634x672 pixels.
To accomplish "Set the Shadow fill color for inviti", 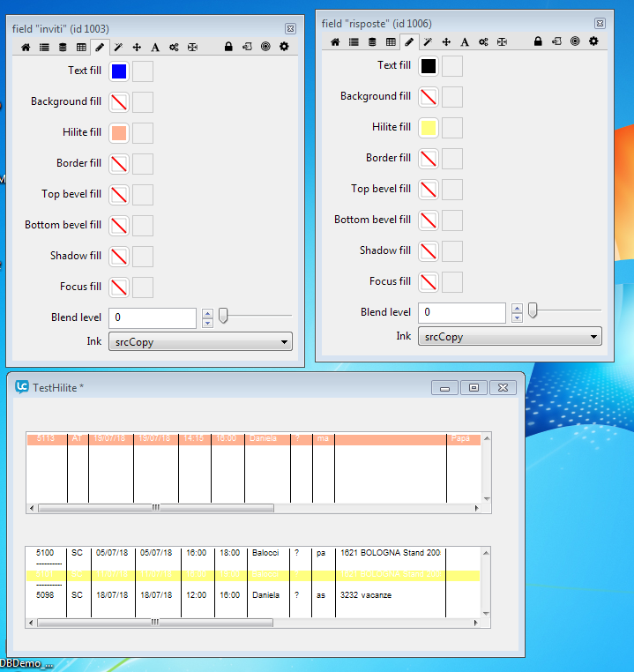I will click(x=119, y=257).
